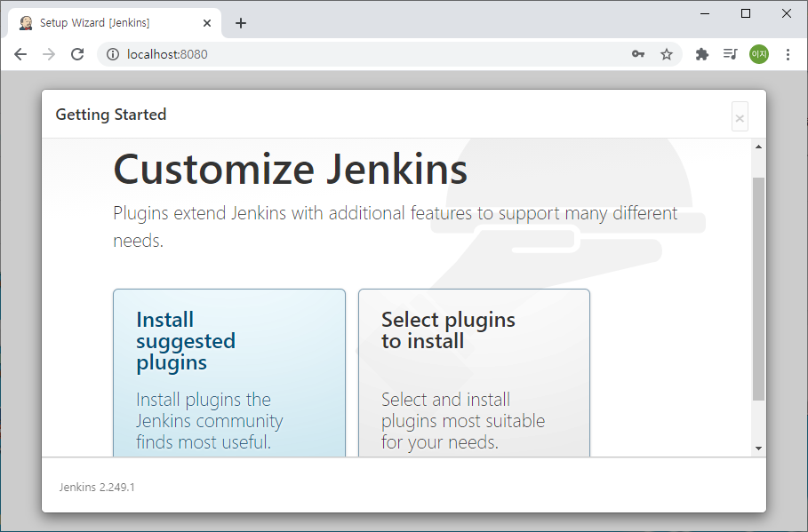Click the browser back arrow
Screen dimensions: 808x532
[x=20, y=54]
